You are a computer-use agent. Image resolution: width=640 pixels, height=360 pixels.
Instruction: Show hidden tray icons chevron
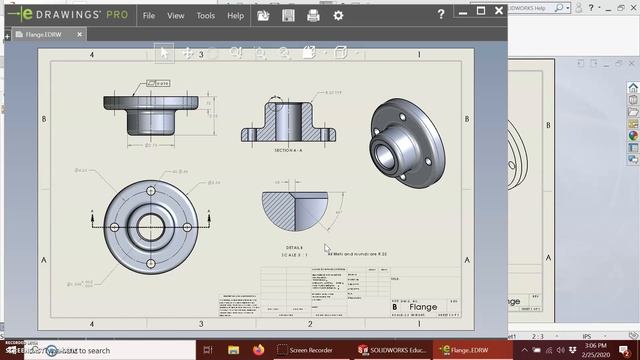(x=524, y=350)
